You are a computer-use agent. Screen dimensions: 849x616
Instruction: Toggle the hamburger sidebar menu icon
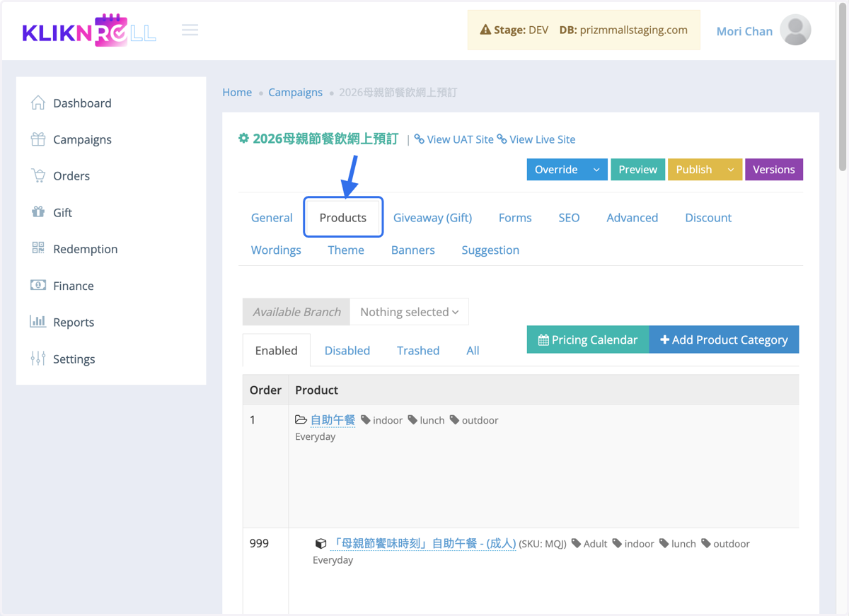190,30
